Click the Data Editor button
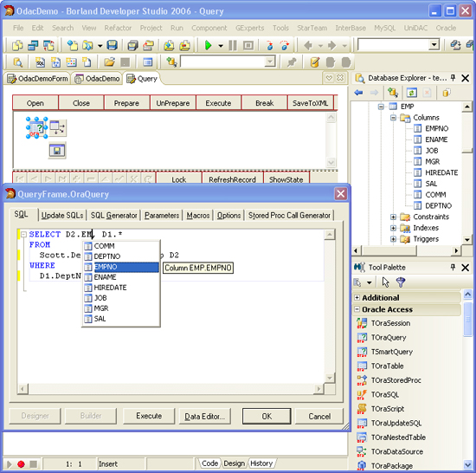The width and height of the screenshot is (476, 473). tap(204, 416)
